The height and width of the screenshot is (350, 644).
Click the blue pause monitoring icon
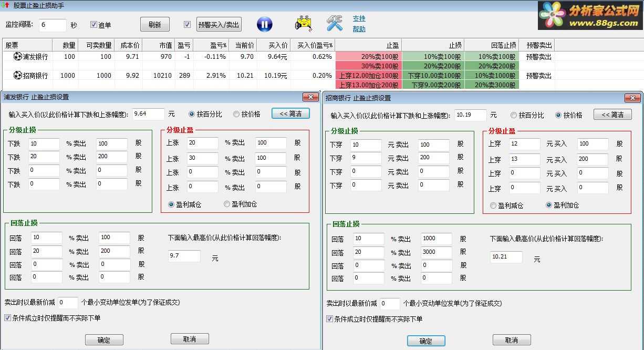(265, 24)
